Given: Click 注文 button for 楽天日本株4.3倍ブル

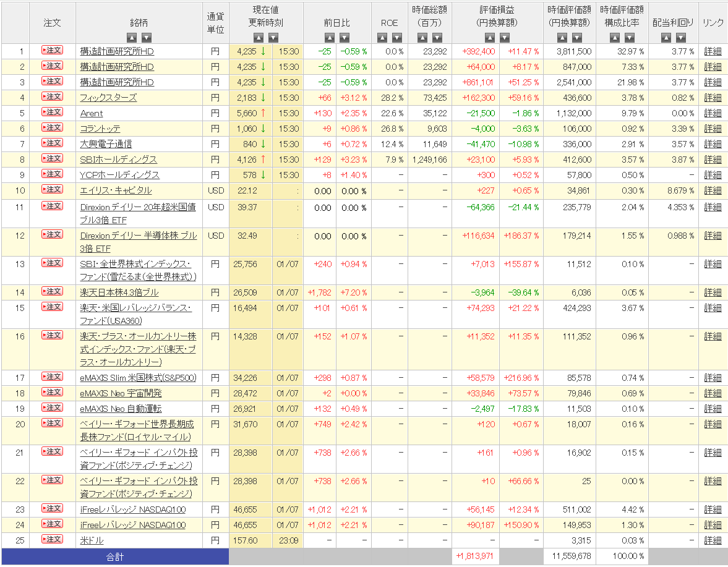Looking at the screenshot, I should point(52,291).
